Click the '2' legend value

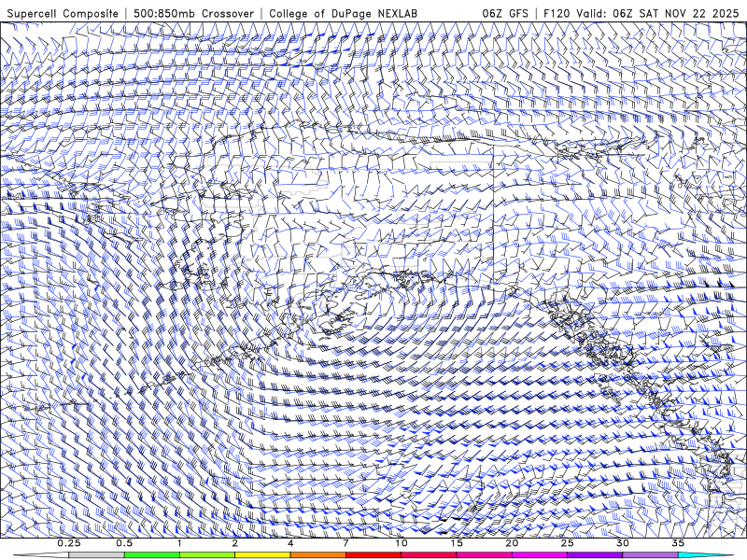[235, 543]
